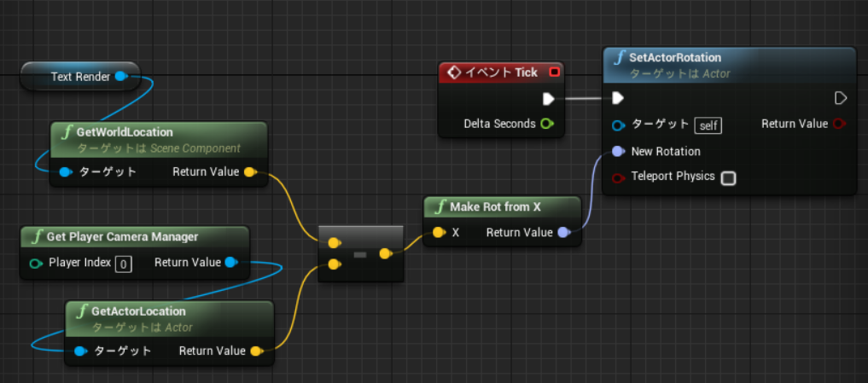Screen dimensions: 868x383
Task: Click Make Rot from X Return Value pin
Action: point(563,233)
